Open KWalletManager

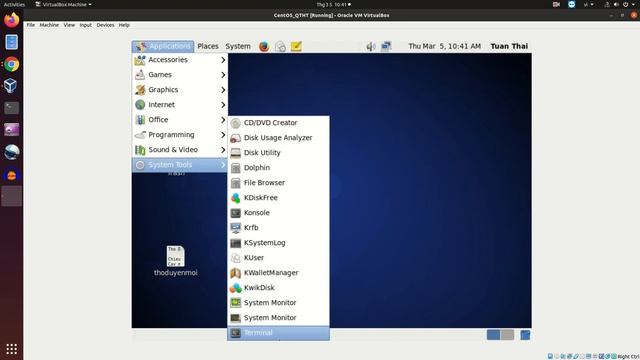coord(278,273)
